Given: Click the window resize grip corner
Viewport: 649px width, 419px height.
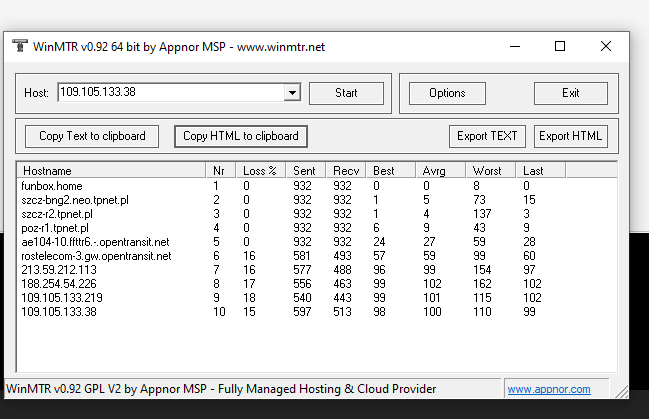Looking at the screenshot, I should pyautogui.click(x=622, y=392).
